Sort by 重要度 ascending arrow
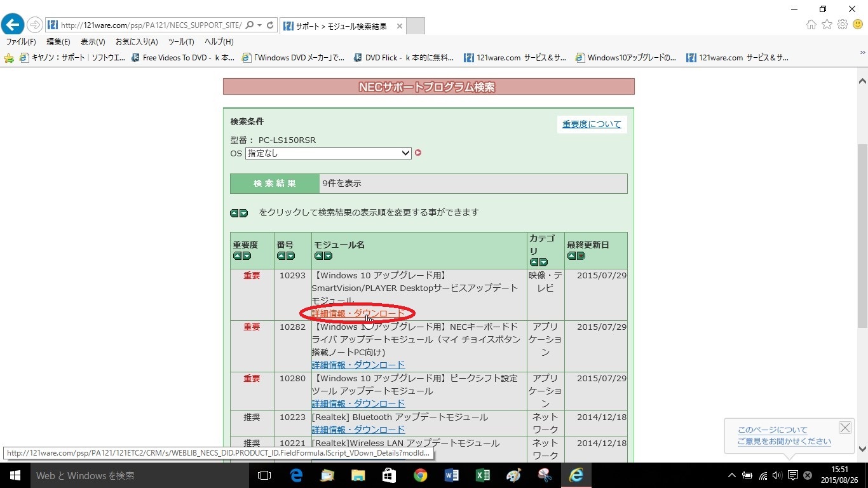The image size is (868, 488). point(237,256)
